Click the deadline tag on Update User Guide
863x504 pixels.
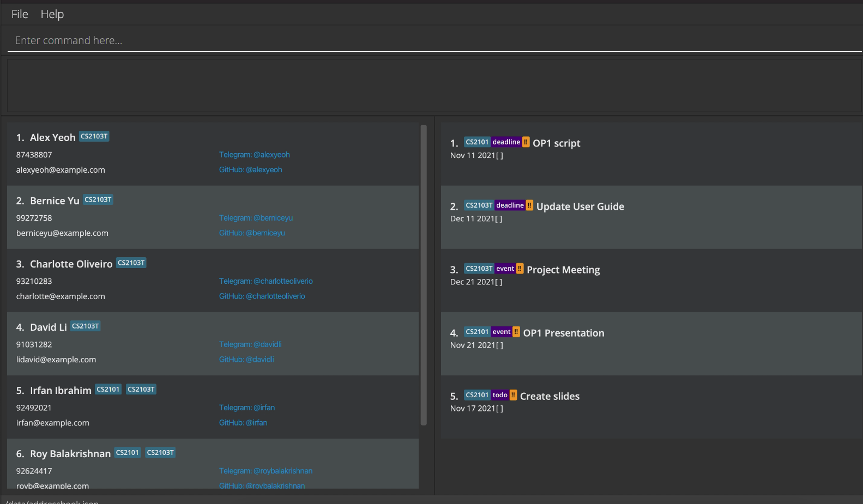(510, 205)
